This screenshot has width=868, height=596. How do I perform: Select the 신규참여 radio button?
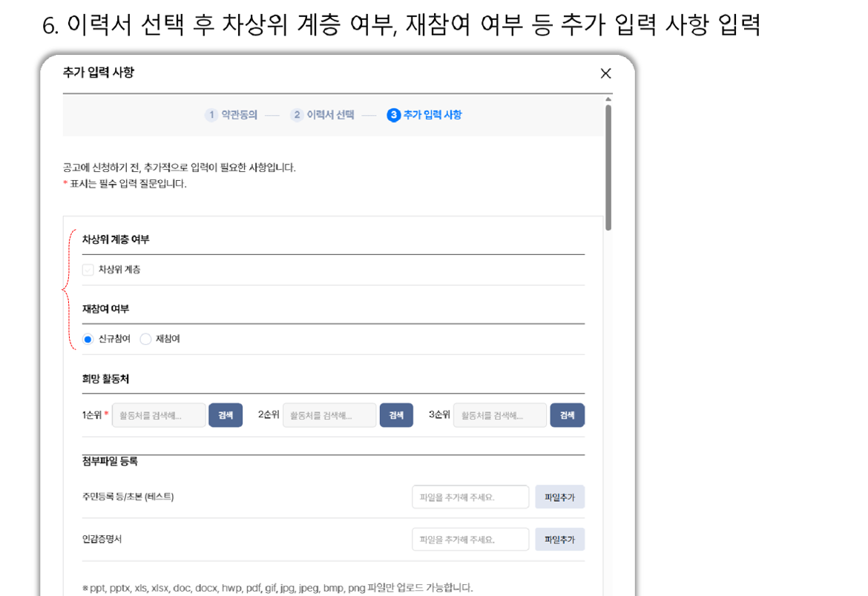[88, 340]
